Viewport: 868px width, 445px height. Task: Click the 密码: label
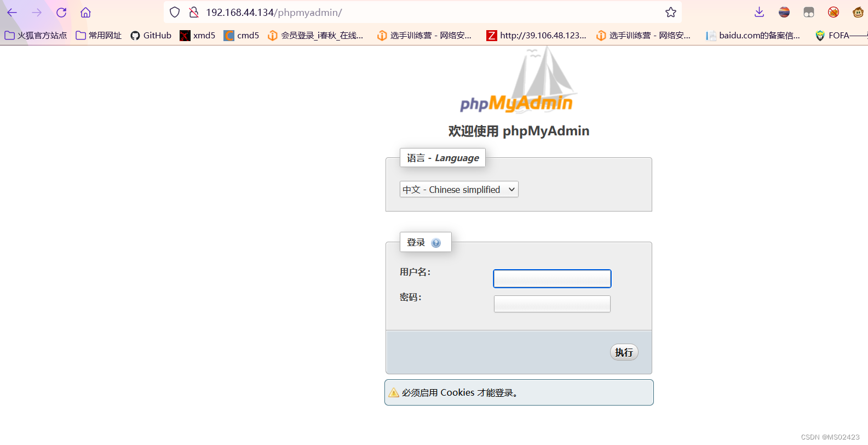point(411,297)
